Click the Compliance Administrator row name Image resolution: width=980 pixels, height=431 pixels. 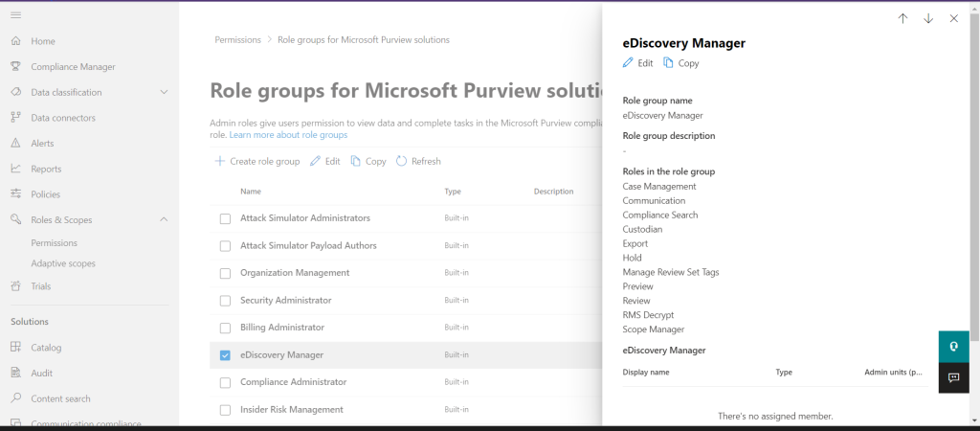293,381
